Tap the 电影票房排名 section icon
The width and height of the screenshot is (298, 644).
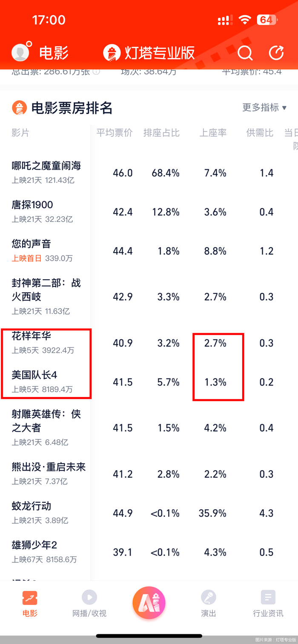pyautogui.click(x=19, y=108)
